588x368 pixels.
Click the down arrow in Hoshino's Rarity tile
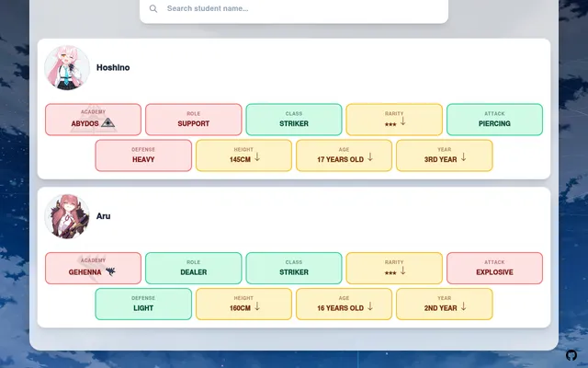(x=402, y=121)
